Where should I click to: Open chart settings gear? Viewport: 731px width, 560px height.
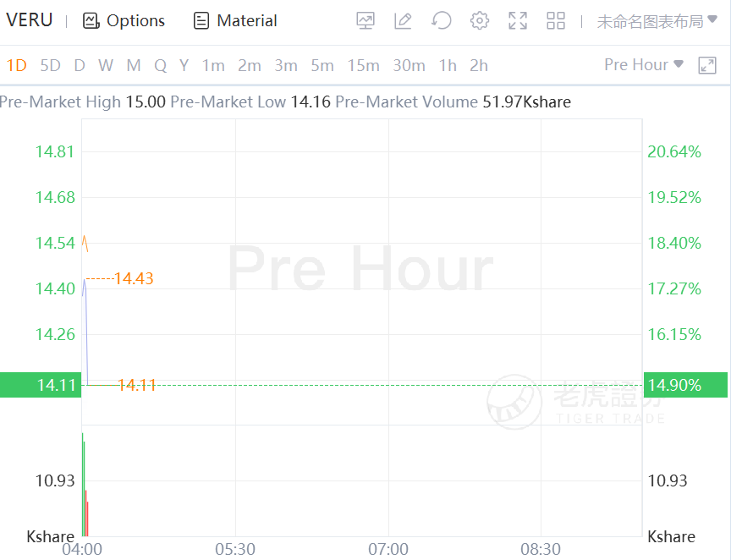(x=480, y=21)
